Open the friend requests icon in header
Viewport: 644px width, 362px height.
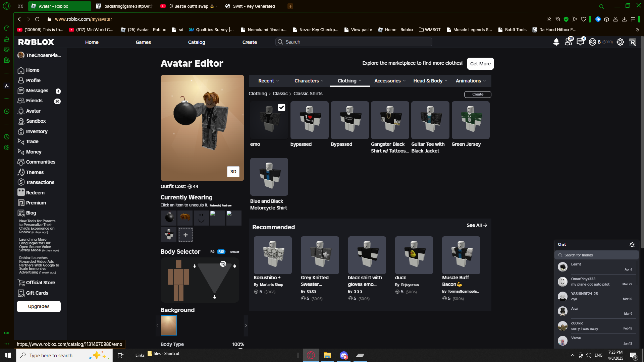pos(568,42)
